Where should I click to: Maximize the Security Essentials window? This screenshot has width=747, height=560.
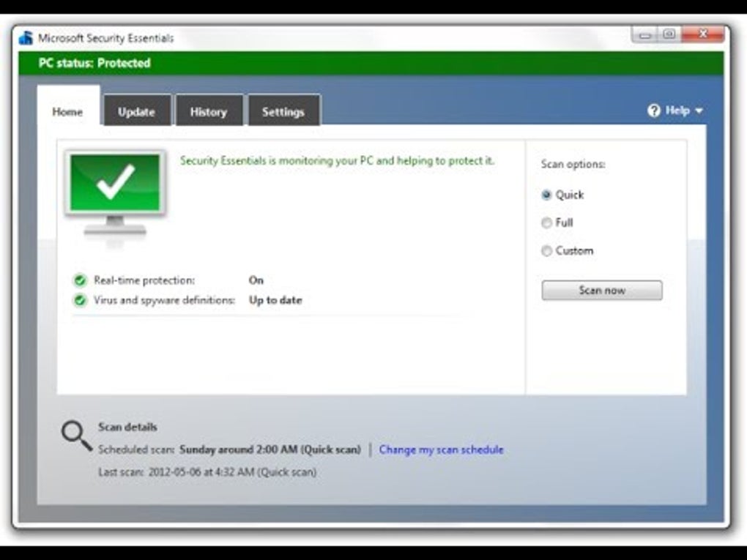[x=669, y=34]
